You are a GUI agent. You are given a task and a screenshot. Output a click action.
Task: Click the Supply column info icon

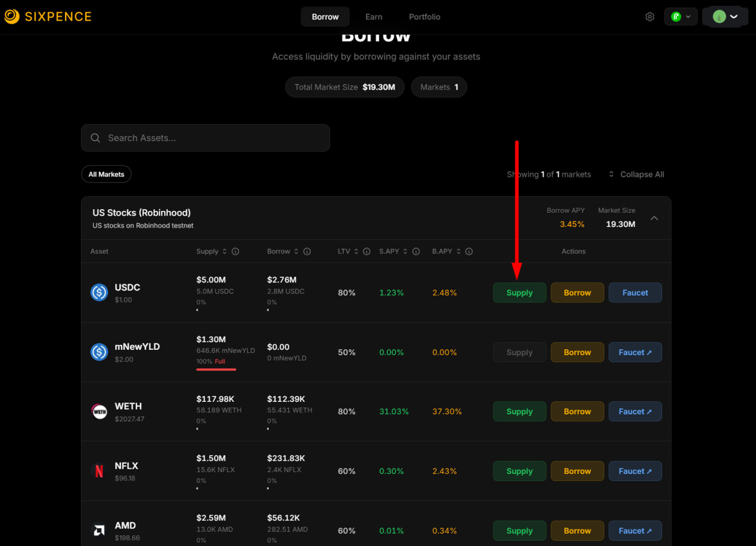click(235, 251)
